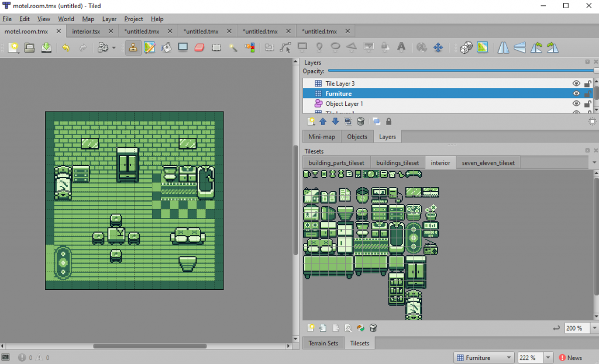Pick the Eraser tool

click(199, 47)
